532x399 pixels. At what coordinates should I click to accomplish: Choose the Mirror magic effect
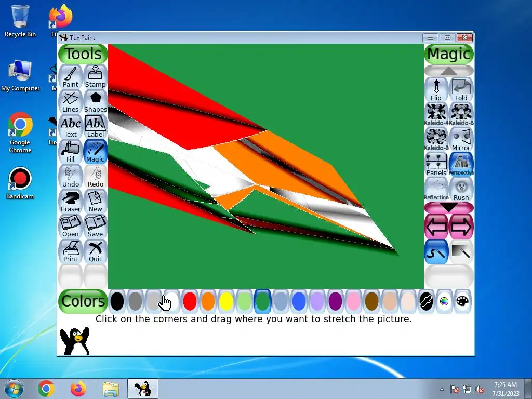pyautogui.click(x=461, y=140)
